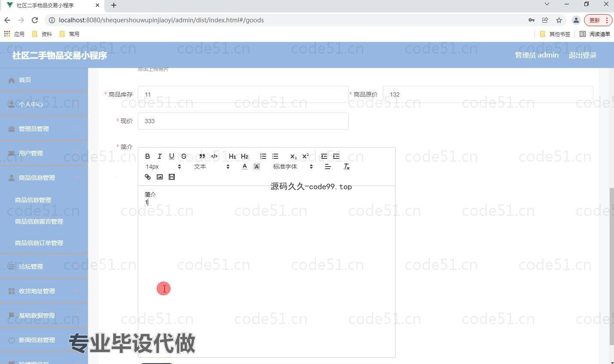
Task: Create a bulleted list
Action: 275,156
